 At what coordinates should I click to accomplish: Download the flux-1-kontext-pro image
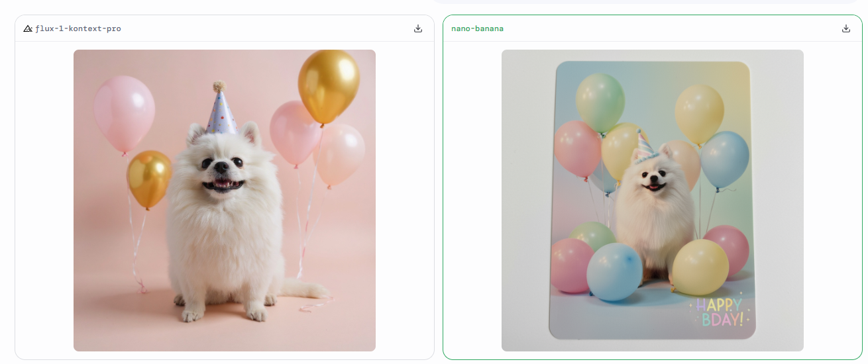(417, 28)
